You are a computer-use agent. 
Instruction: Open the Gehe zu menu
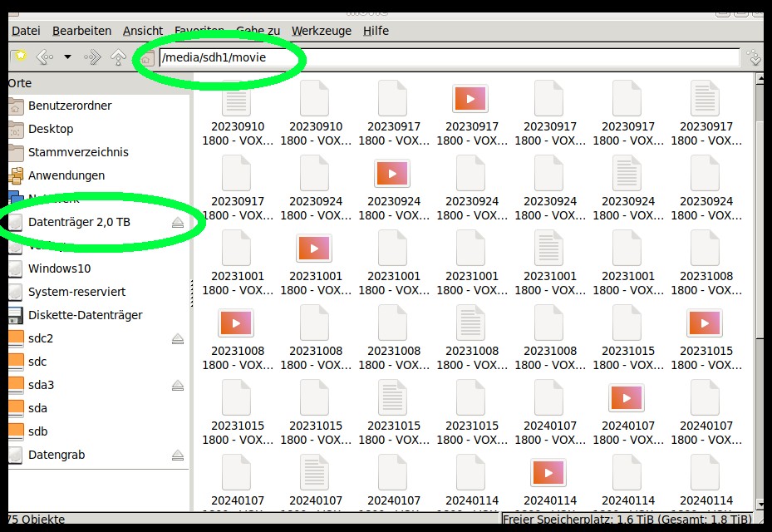pos(258,31)
